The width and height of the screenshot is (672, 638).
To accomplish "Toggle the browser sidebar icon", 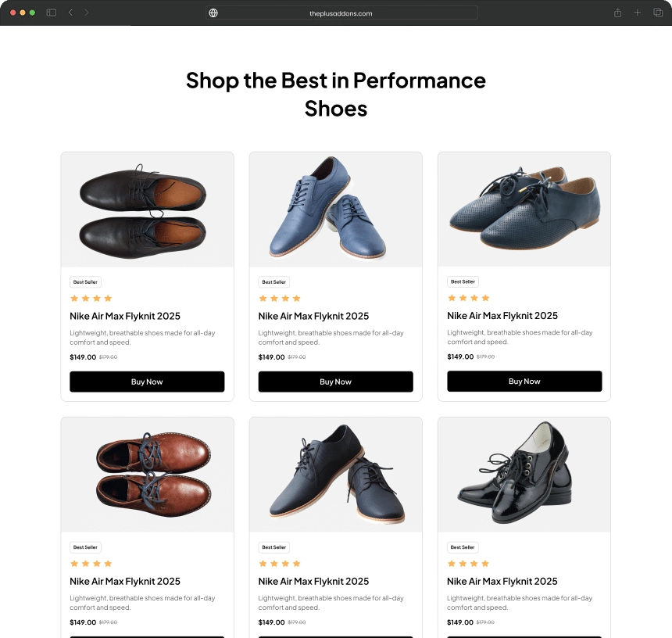I will [x=50, y=13].
